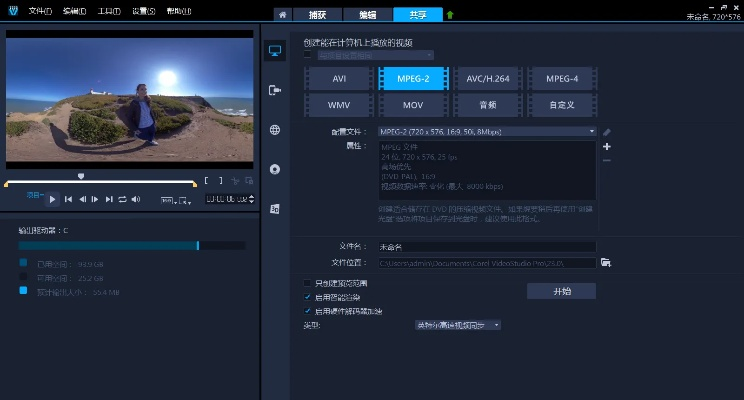Open the 文件 menu

tap(40, 11)
